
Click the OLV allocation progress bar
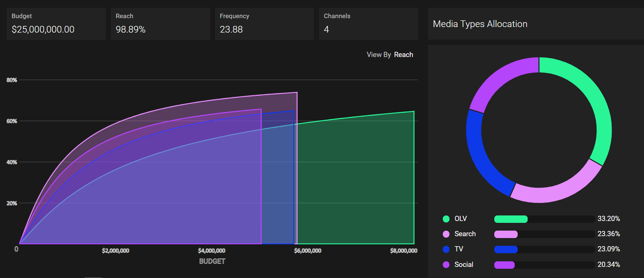coord(544,219)
